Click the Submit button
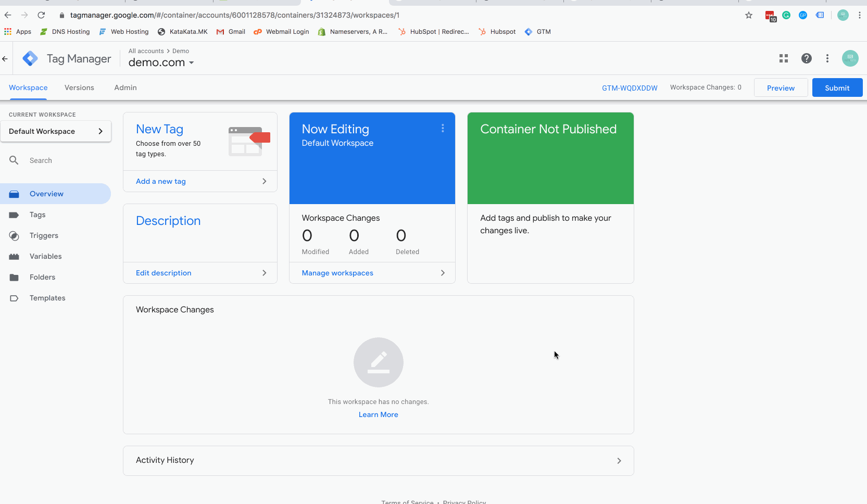This screenshot has width=867, height=504. pos(837,88)
